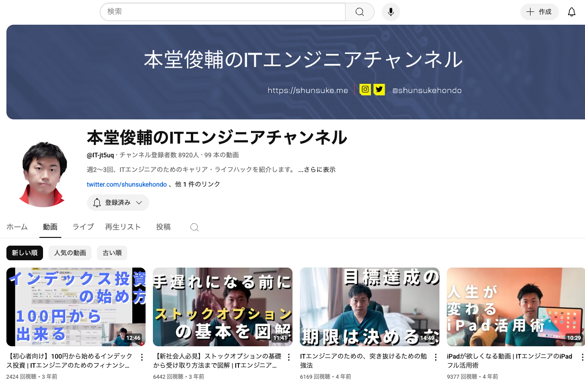Viewport: 585px width, 392px height.
Task: Select the 新しい順 sort chip
Action: click(x=25, y=253)
